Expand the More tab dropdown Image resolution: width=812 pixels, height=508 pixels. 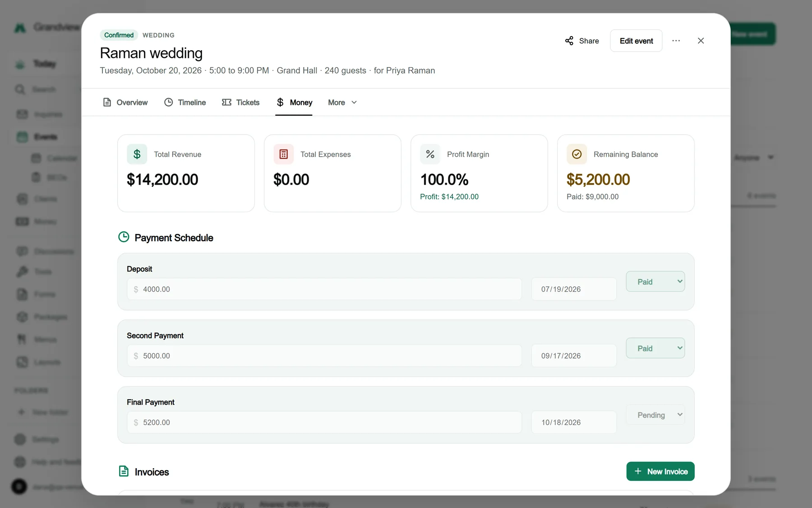pyautogui.click(x=342, y=103)
